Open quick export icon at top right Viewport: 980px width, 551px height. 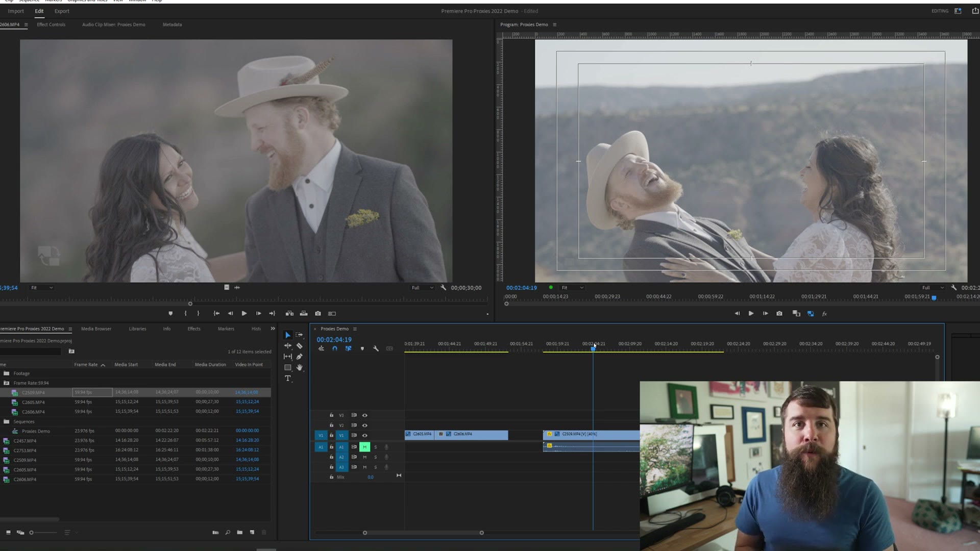click(x=975, y=11)
